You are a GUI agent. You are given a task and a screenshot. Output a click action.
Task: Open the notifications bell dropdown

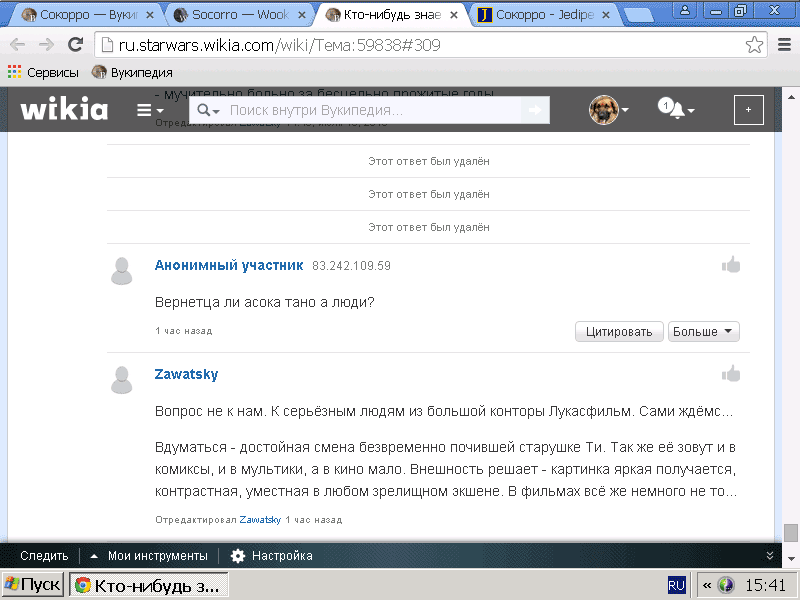coord(676,109)
